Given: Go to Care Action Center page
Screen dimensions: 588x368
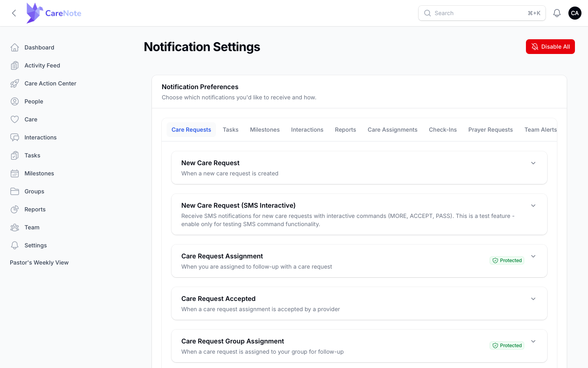Looking at the screenshot, I should click(50, 83).
